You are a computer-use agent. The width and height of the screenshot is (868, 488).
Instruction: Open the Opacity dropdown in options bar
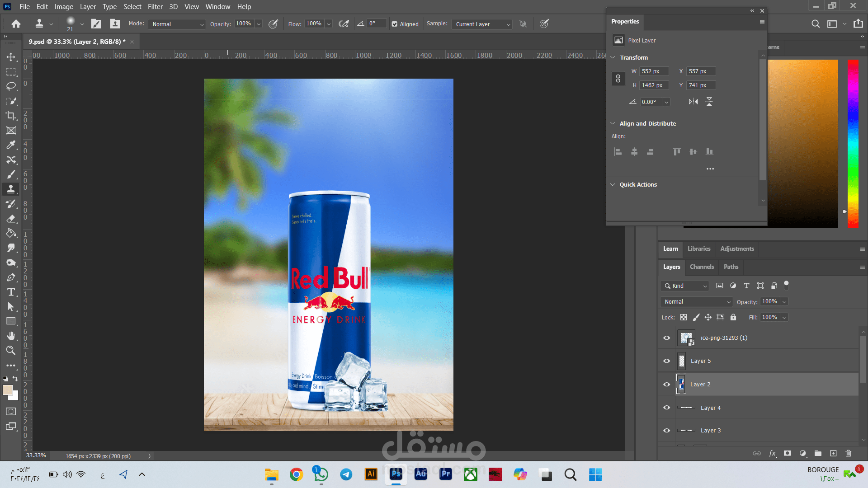259,24
